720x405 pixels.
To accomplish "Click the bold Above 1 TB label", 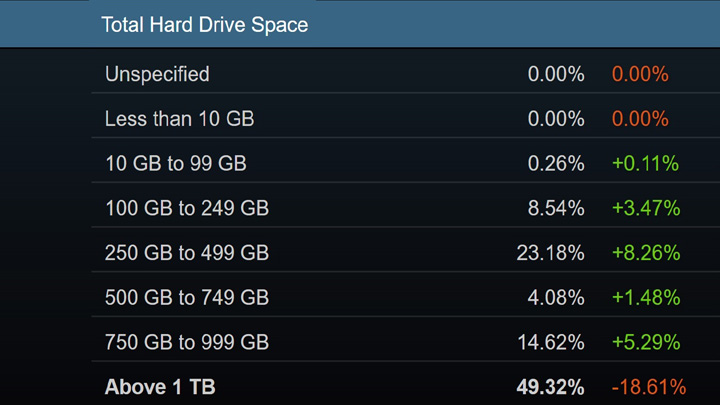I will click(160, 387).
